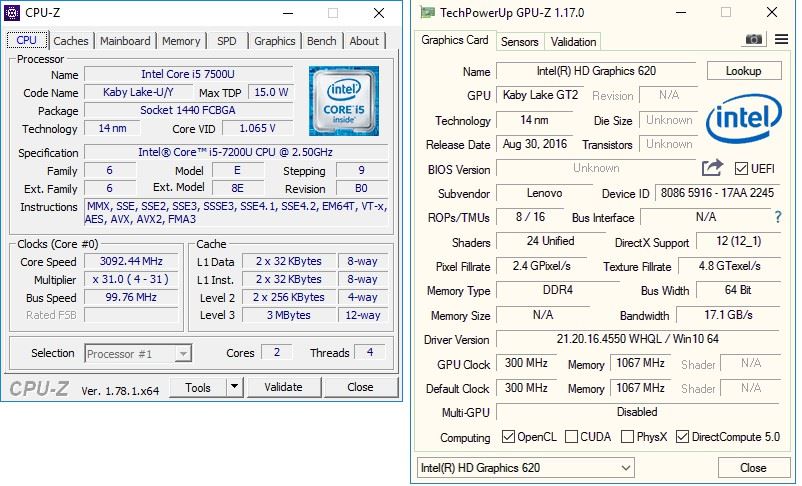Click the Texture Fillrate 4.8 GTexel/s value
Viewport: 802px width, 486px height.
tap(729, 266)
